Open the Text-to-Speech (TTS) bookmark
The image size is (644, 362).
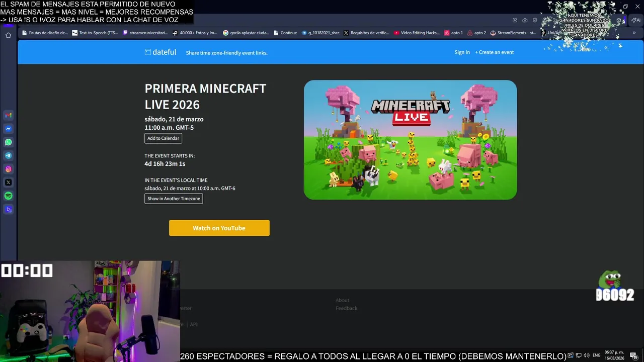[95, 33]
